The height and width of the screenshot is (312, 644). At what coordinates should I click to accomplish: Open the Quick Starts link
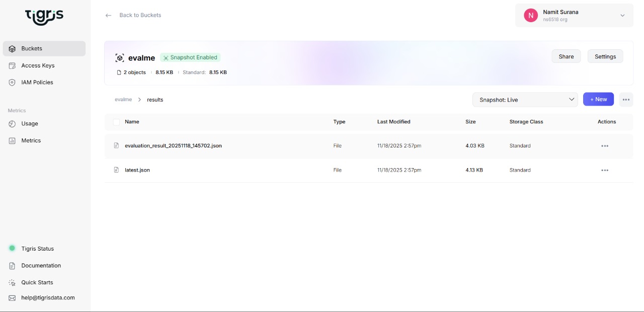tap(37, 283)
